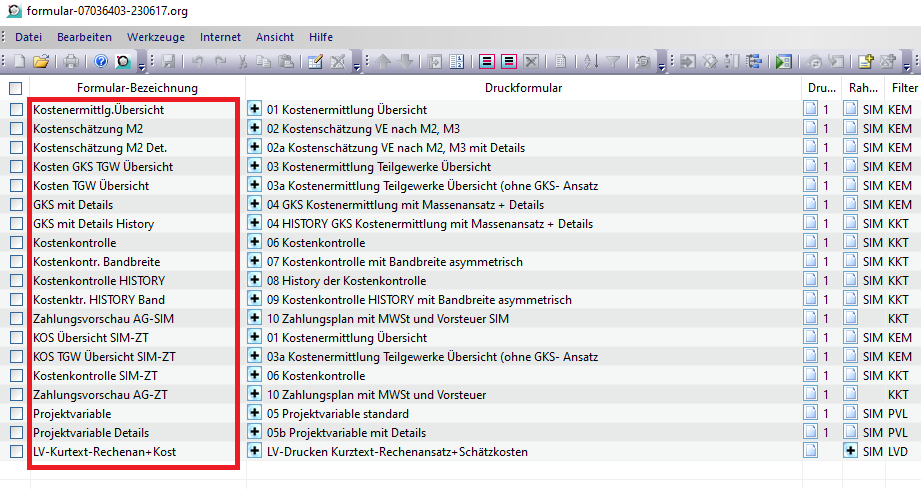The height and width of the screenshot is (489, 921).
Task: Click the Druckformular column header
Action: [x=522, y=89]
